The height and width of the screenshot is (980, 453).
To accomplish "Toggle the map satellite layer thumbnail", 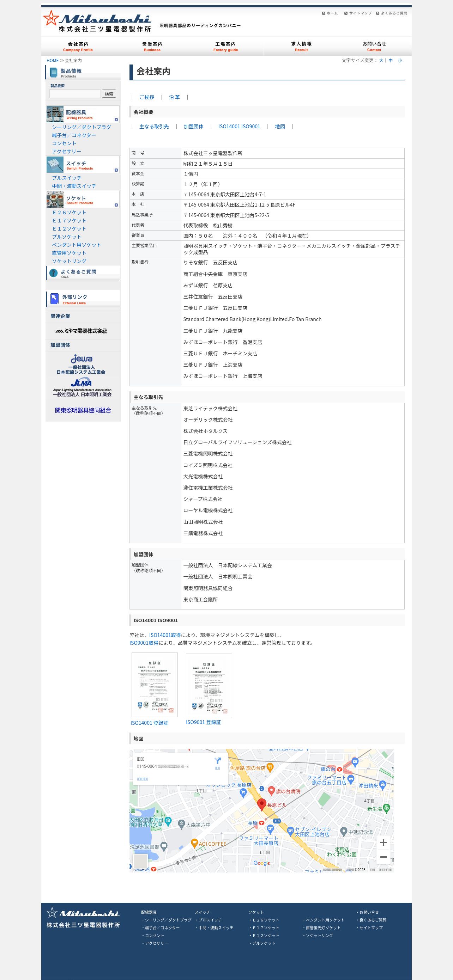I will (x=140, y=861).
